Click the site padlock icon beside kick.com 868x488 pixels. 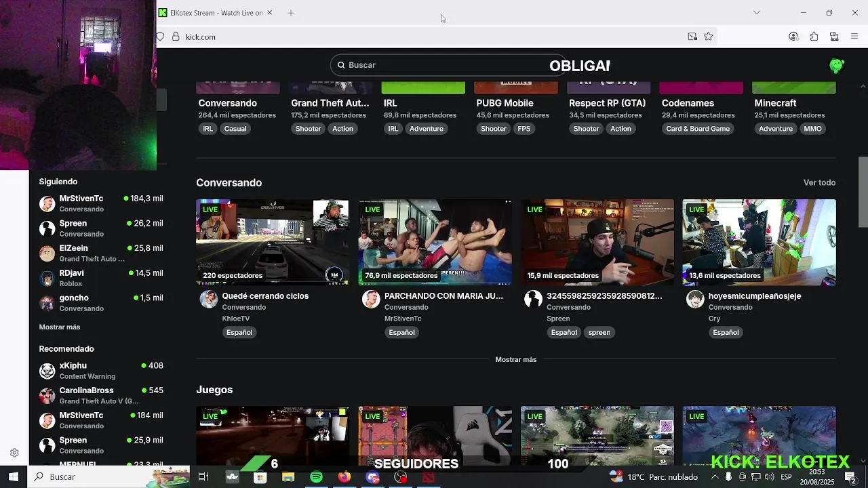tap(176, 37)
